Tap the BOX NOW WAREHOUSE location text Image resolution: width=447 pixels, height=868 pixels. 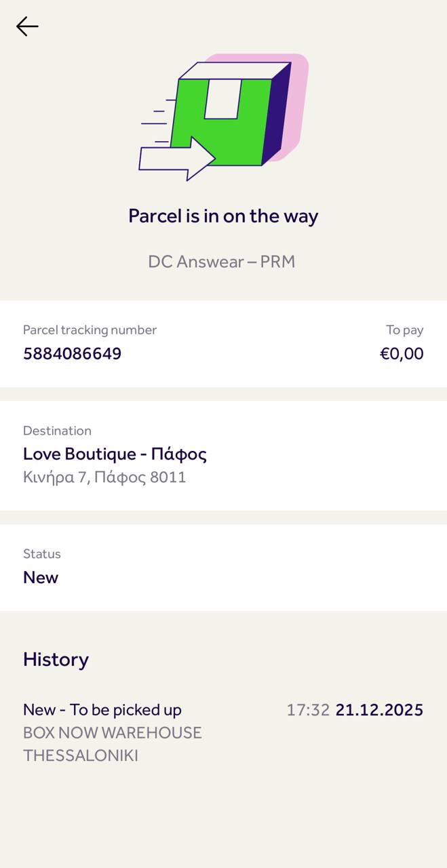coord(113,733)
